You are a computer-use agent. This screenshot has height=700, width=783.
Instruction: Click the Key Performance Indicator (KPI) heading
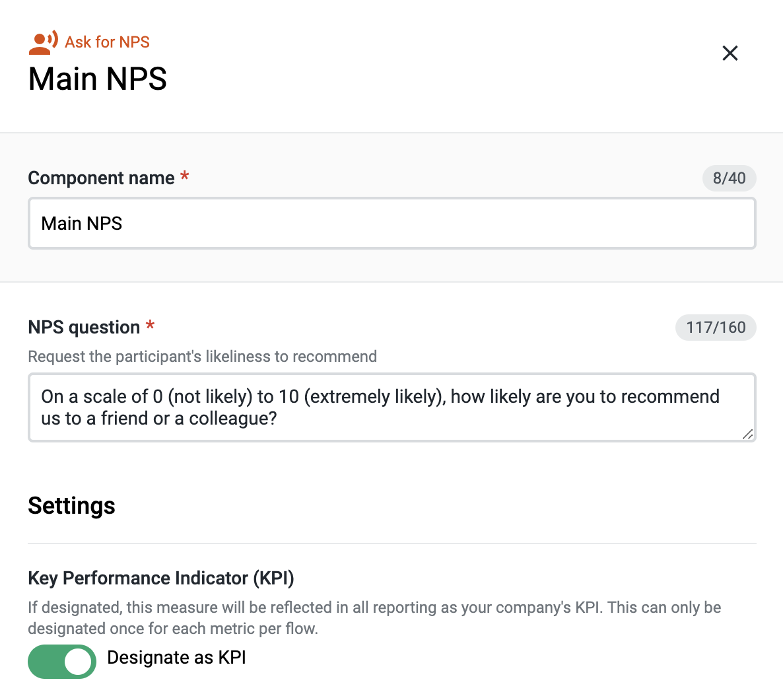(x=161, y=578)
